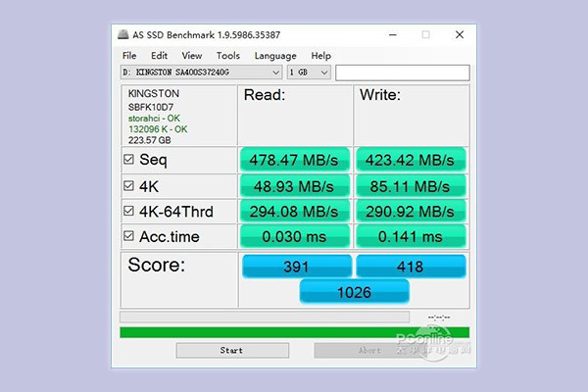Click the firmware text SBFK10D7
The height and width of the screenshot is (392, 588).
tap(151, 107)
